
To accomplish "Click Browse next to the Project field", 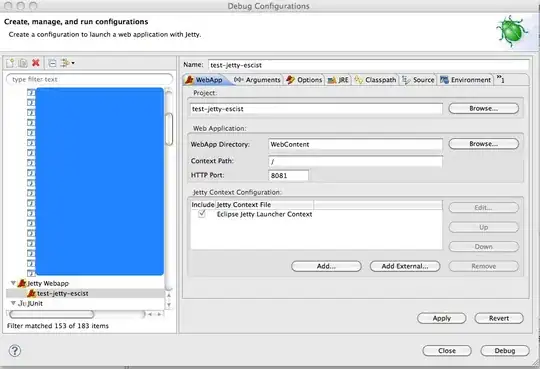I will click(484, 109).
